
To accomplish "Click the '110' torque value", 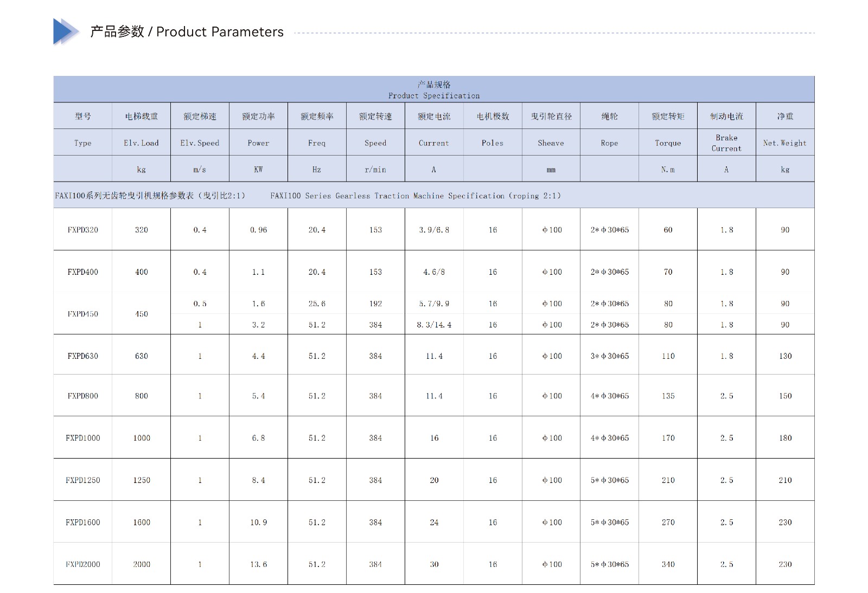I will (x=668, y=356).
